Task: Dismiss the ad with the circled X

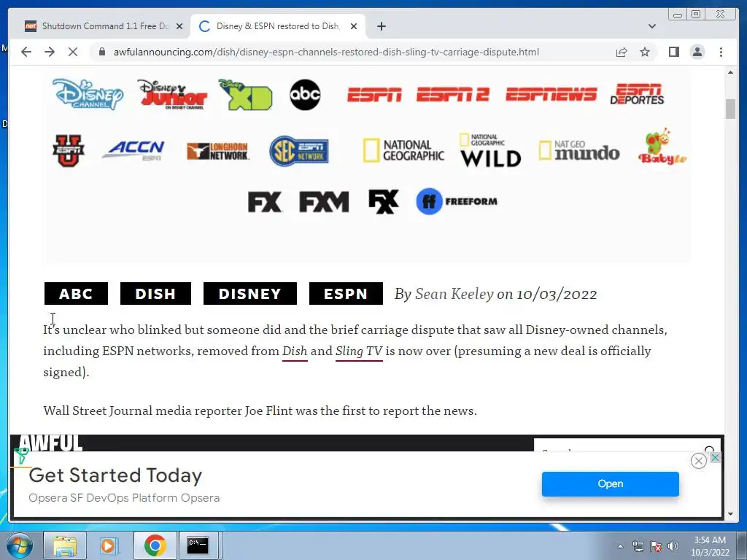Action: point(698,461)
